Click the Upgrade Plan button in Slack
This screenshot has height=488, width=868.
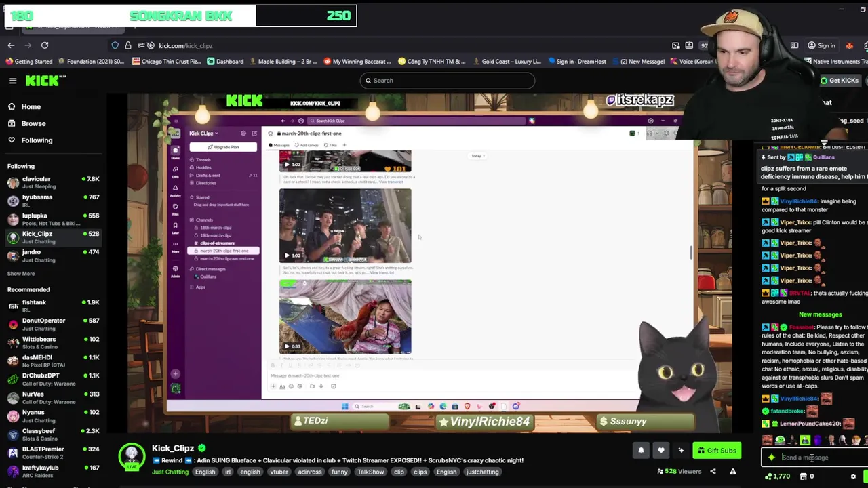coord(224,147)
